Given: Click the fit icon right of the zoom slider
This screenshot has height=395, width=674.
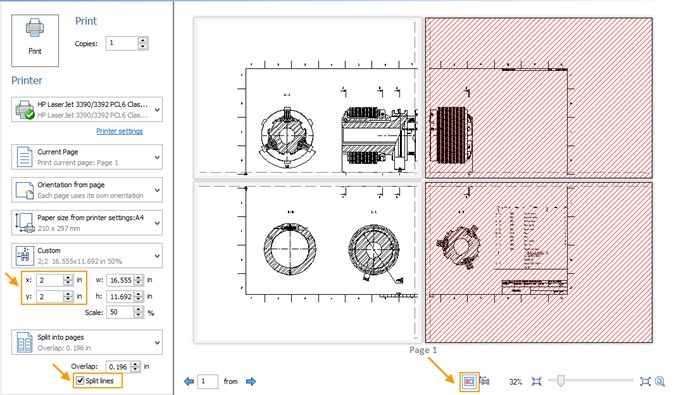Looking at the screenshot, I should (645, 381).
